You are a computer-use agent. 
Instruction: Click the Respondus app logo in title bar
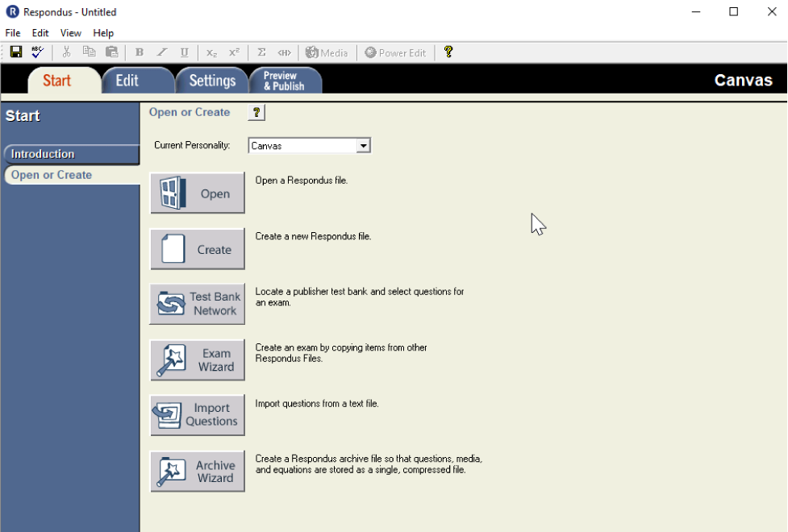click(x=12, y=11)
